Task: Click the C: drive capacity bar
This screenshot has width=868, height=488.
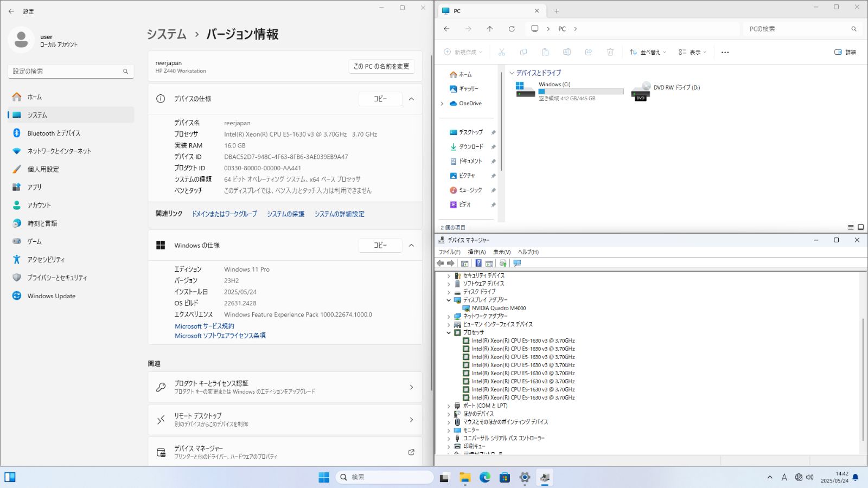Action: pos(581,92)
